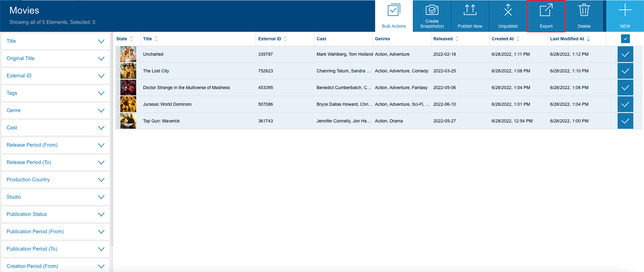Open The Lost City movie title
This screenshot has height=272, width=644.
(x=156, y=71)
